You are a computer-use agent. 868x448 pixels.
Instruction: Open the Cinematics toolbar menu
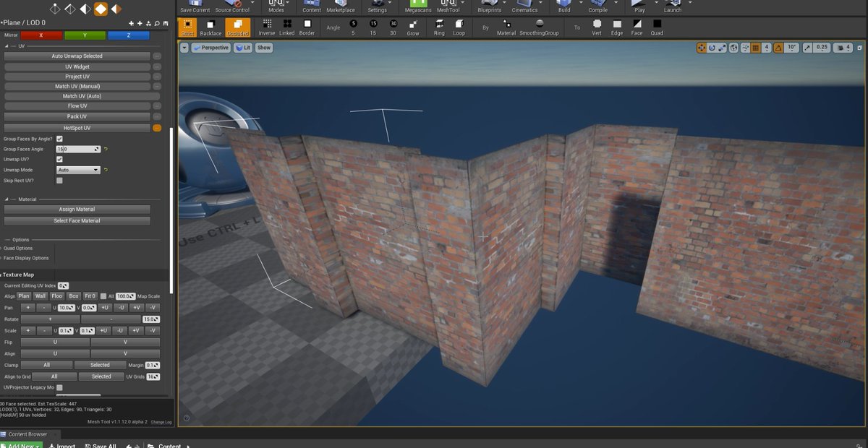[x=524, y=7]
